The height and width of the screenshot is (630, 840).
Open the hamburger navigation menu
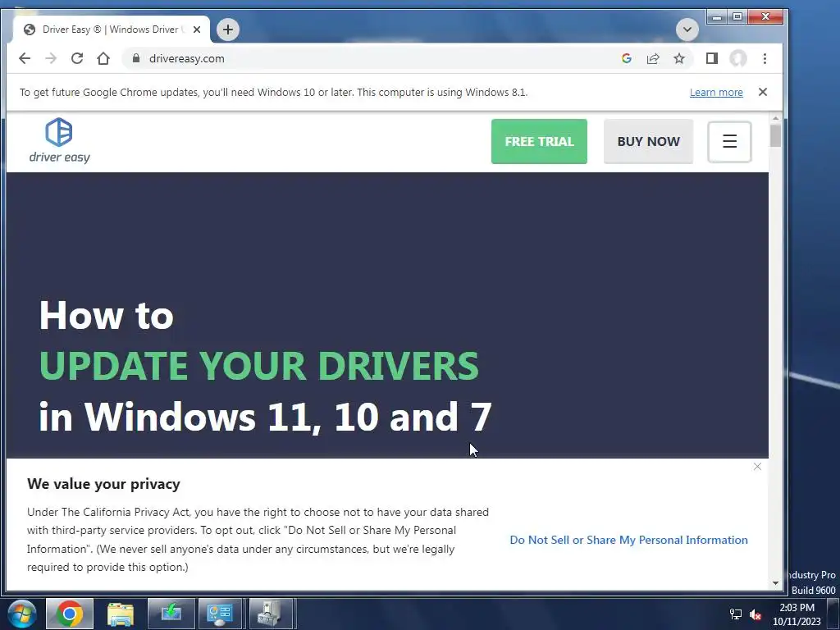click(729, 141)
